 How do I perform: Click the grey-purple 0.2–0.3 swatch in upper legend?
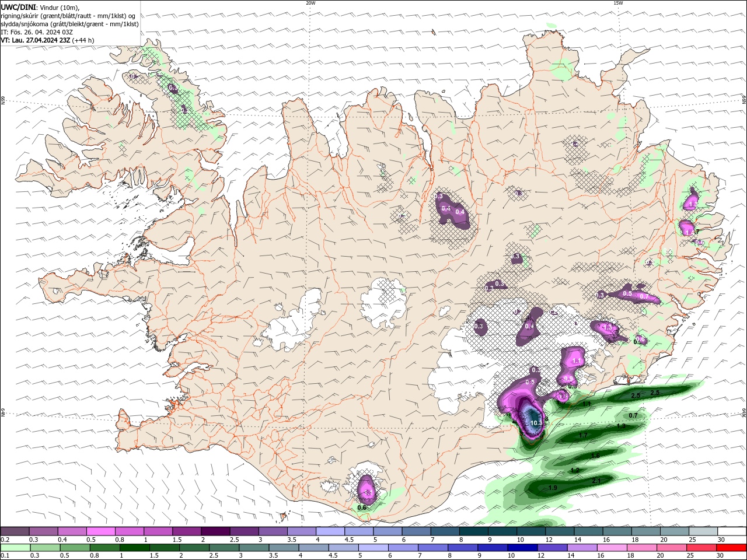[15, 531]
